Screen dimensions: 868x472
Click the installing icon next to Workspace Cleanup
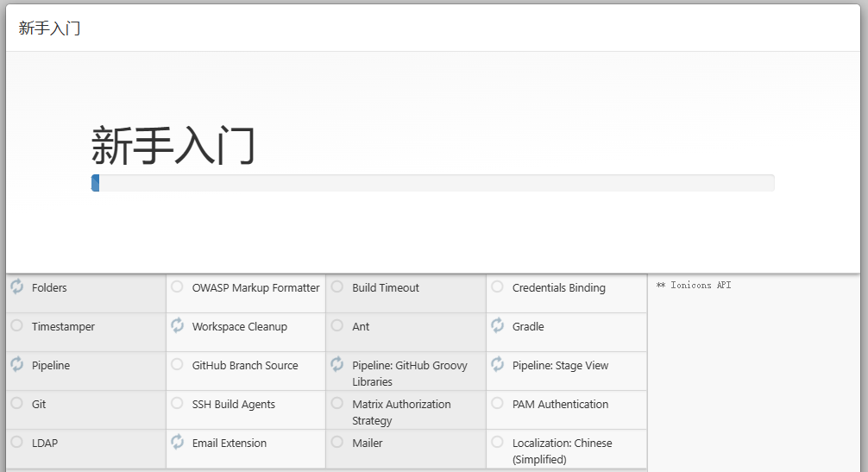point(177,324)
